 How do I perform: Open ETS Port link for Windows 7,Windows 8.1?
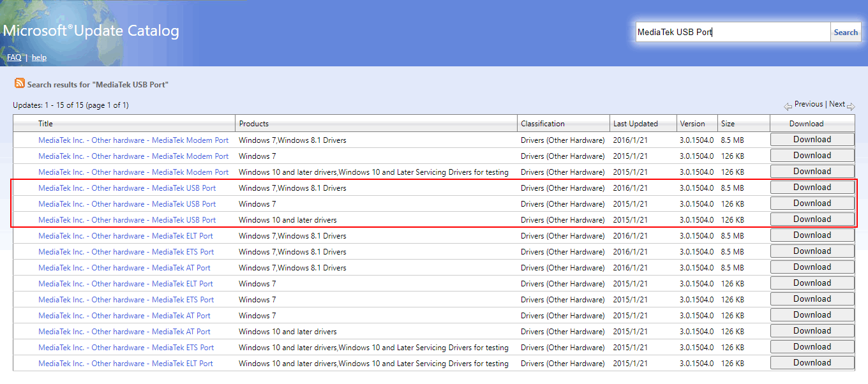coord(126,252)
